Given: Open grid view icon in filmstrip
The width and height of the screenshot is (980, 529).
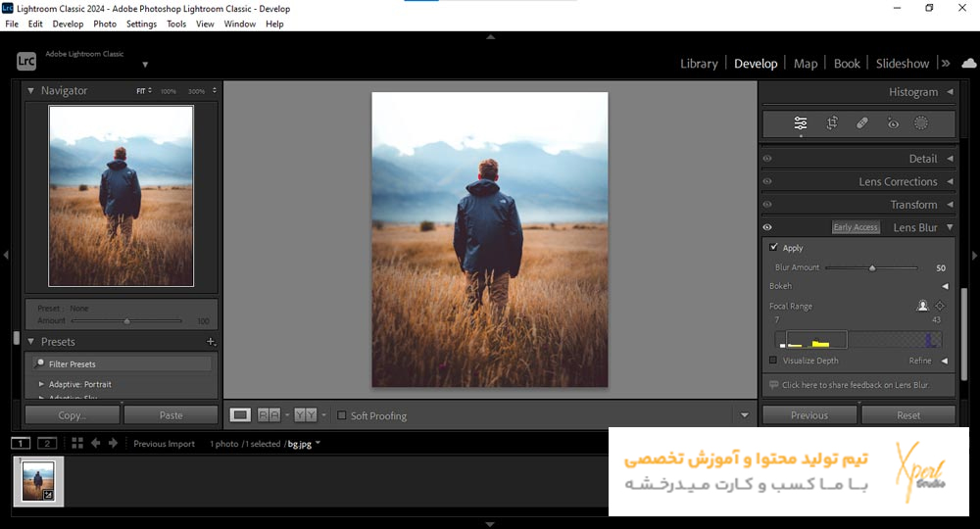Looking at the screenshot, I should [77, 443].
